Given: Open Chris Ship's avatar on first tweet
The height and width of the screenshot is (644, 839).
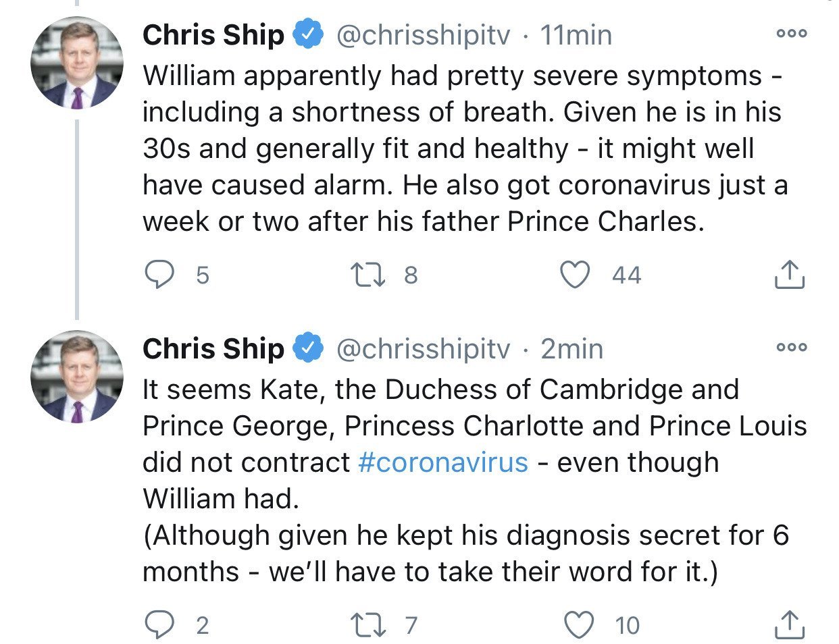Looking at the screenshot, I should tap(76, 63).
